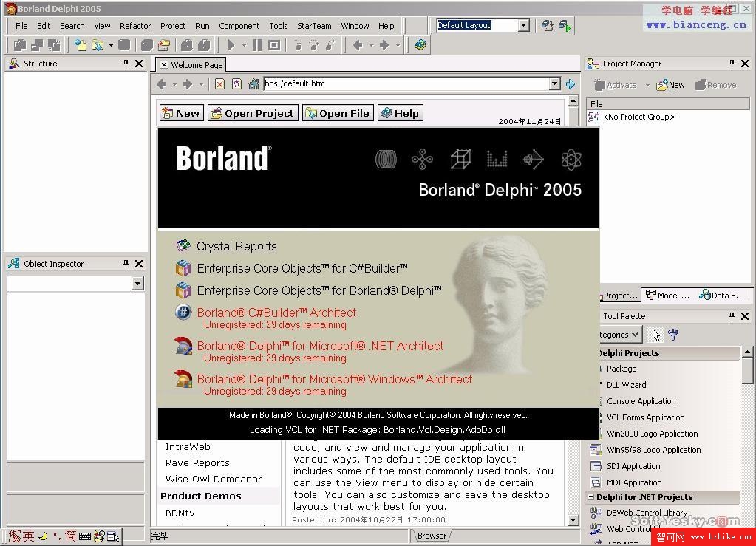The image size is (756, 546).
Task: Open the IntraWeb link
Action: coord(188,447)
